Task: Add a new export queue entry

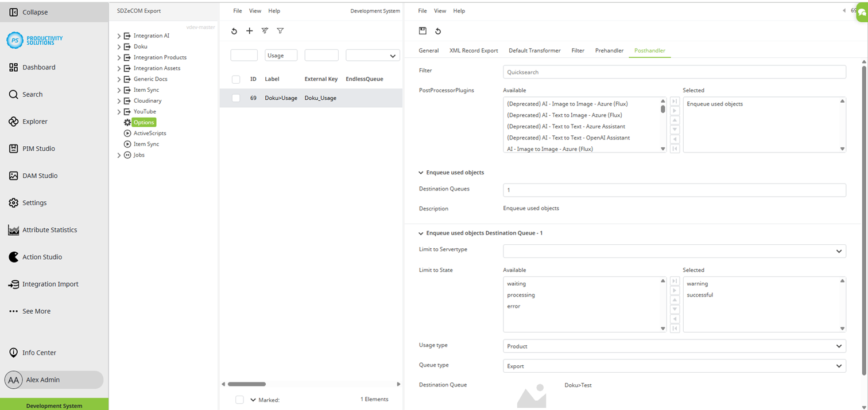Action: click(x=249, y=31)
